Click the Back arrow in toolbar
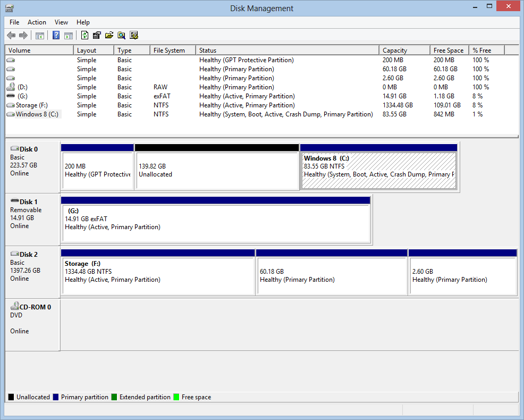Viewport: 524px width, 420px height. [x=11, y=36]
